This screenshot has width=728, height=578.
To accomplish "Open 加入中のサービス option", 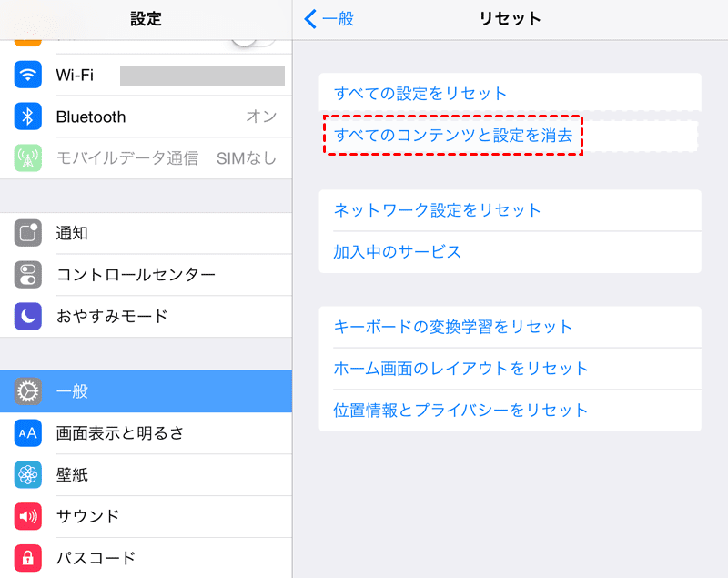I will point(398,252).
